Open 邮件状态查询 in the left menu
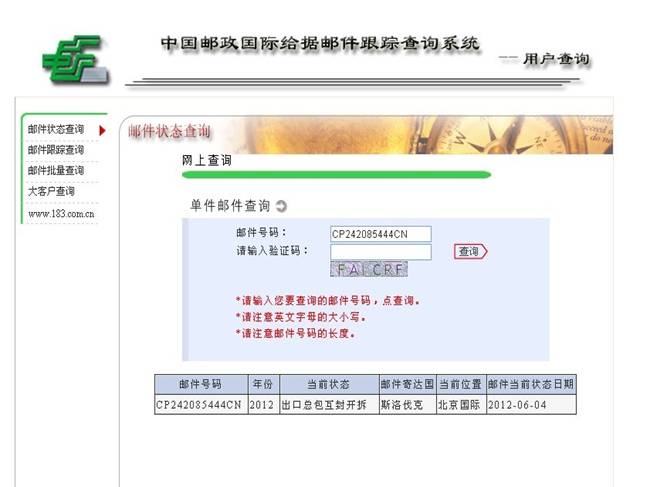Screen dimensions: 650x487 (56, 130)
